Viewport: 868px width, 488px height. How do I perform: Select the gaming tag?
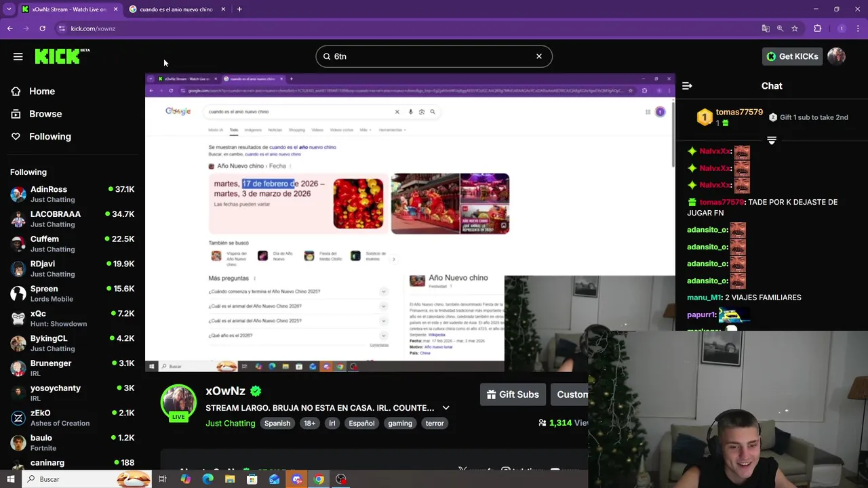coord(400,423)
